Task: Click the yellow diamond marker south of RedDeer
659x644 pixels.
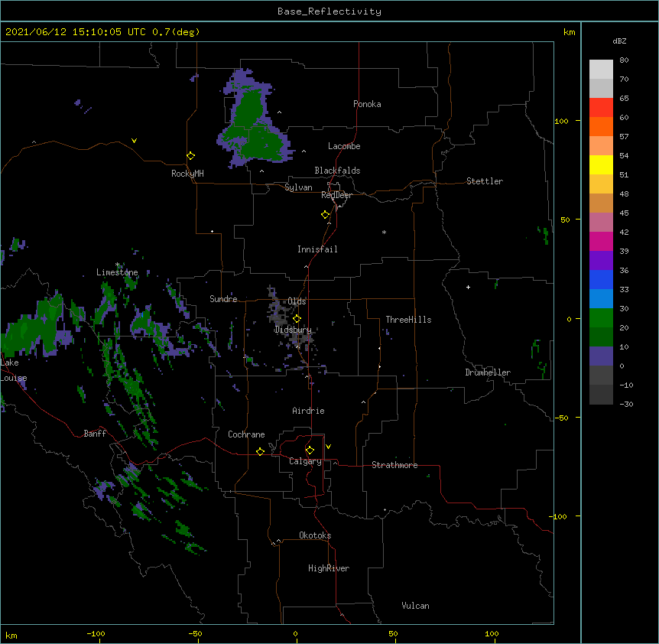Action: (326, 215)
